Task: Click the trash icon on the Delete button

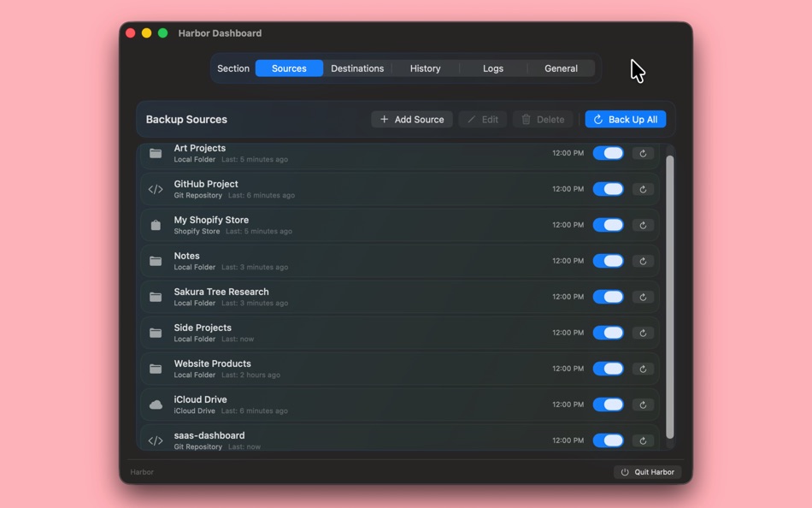Action: click(526, 120)
